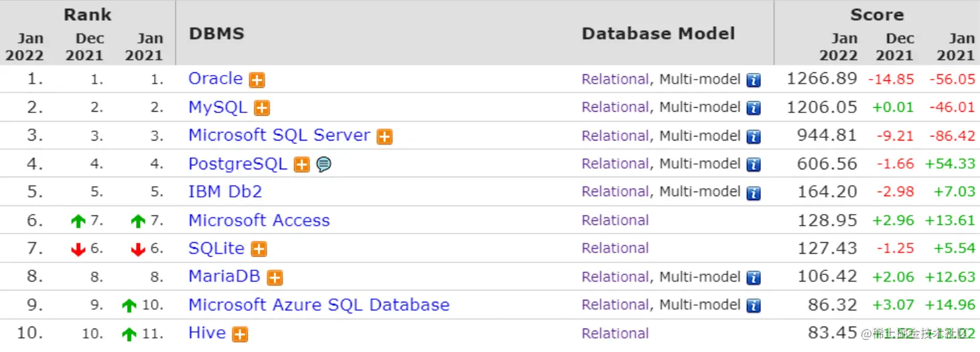This screenshot has width=980, height=352.
Task: Expand the plus icon next to MariaDB
Action: point(274,278)
